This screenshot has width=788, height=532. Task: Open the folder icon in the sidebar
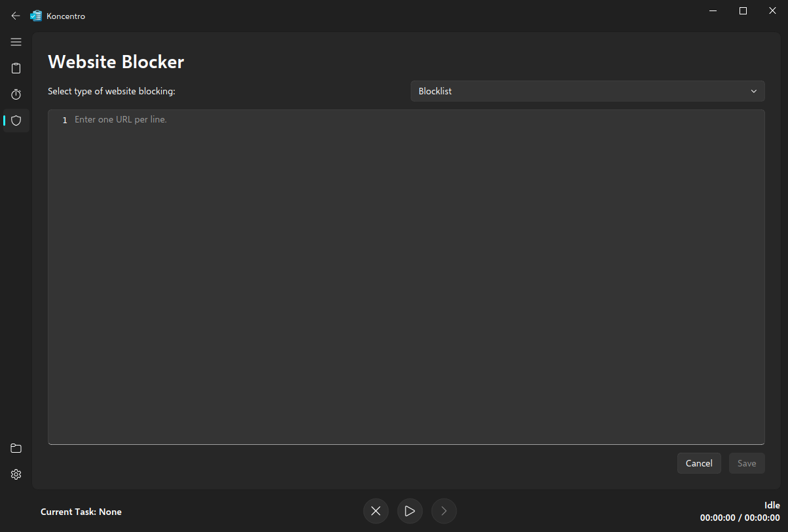pyautogui.click(x=16, y=447)
